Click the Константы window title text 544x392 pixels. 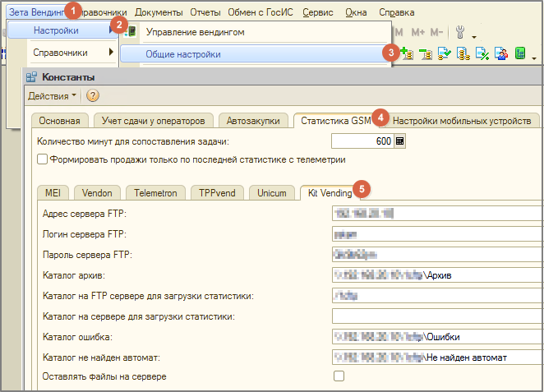[68, 77]
